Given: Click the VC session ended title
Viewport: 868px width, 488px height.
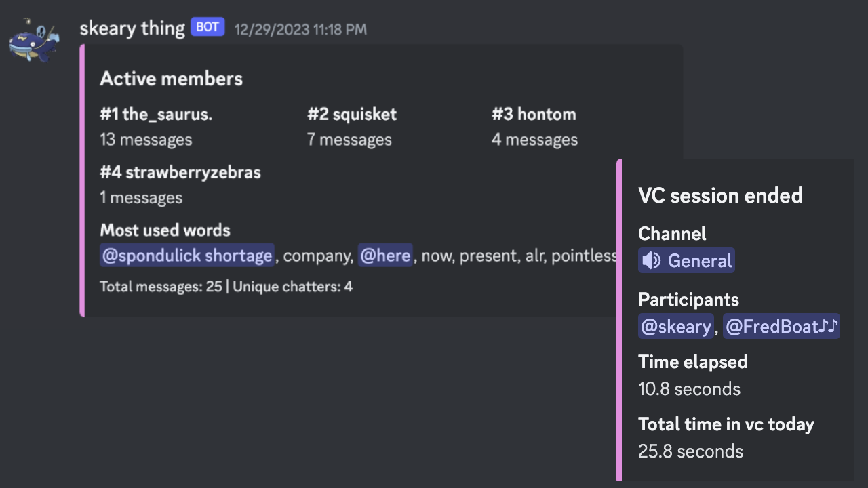Looking at the screenshot, I should pyautogui.click(x=720, y=196).
